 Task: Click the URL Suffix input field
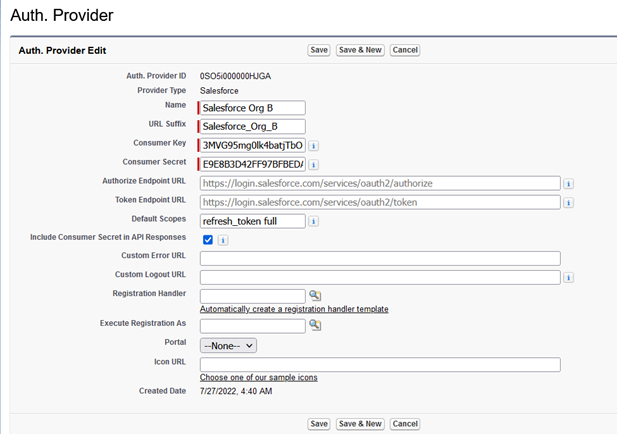[x=253, y=126]
